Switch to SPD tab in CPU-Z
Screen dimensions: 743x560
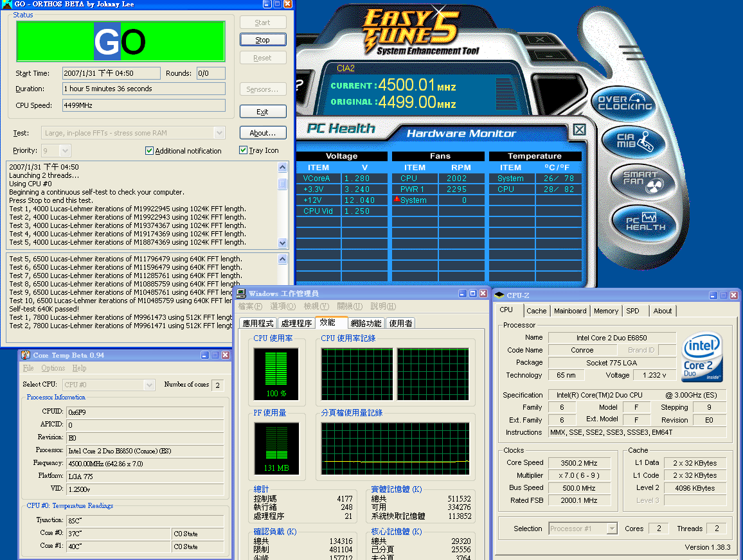click(632, 311)
